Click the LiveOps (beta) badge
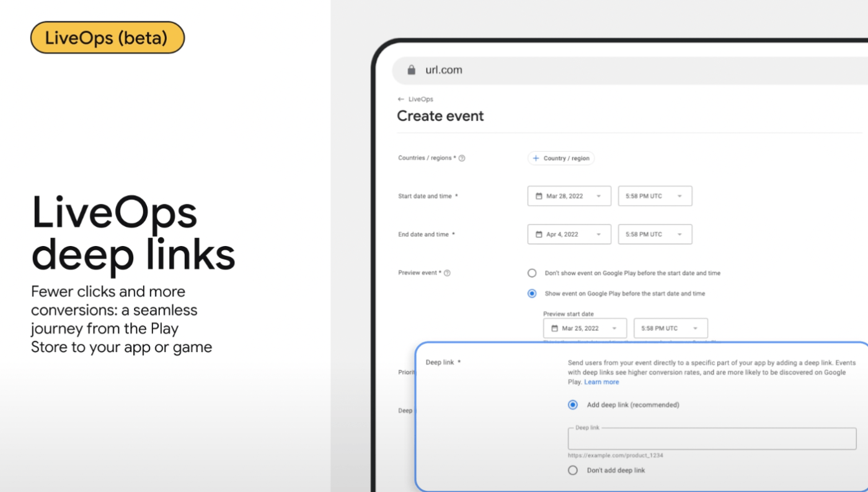Image resolution: width=868 pixels, height=492 pixels. coord(107,38)
